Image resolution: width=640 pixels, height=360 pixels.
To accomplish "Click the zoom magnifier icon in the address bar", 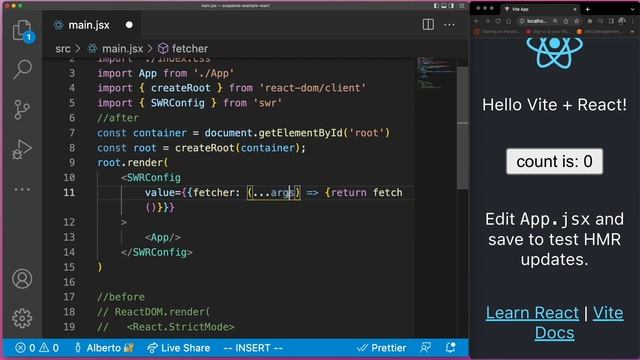I will (x=555, y=21).
